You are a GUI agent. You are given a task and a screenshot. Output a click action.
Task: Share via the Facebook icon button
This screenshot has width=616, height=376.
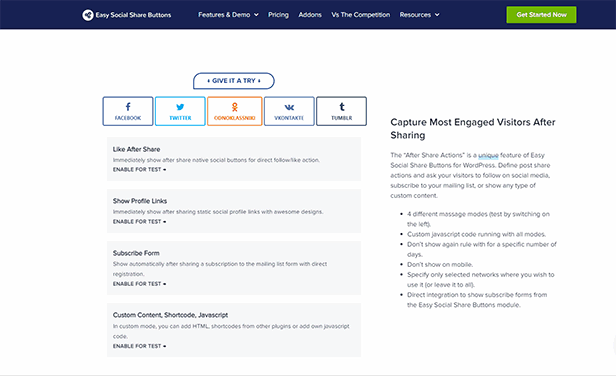tap(128, 111)
